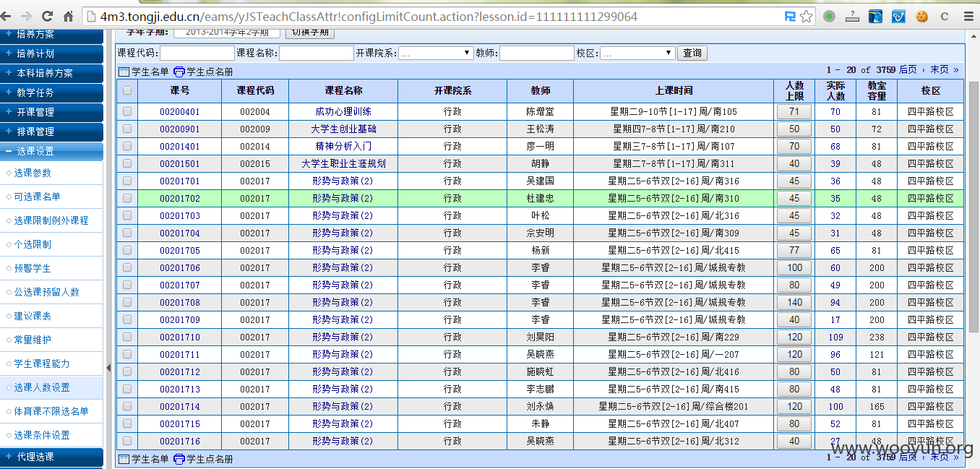Screen dimensions: 980x469
Task: Open the 公选课预留人数 menu item
Action: (46, 292)
